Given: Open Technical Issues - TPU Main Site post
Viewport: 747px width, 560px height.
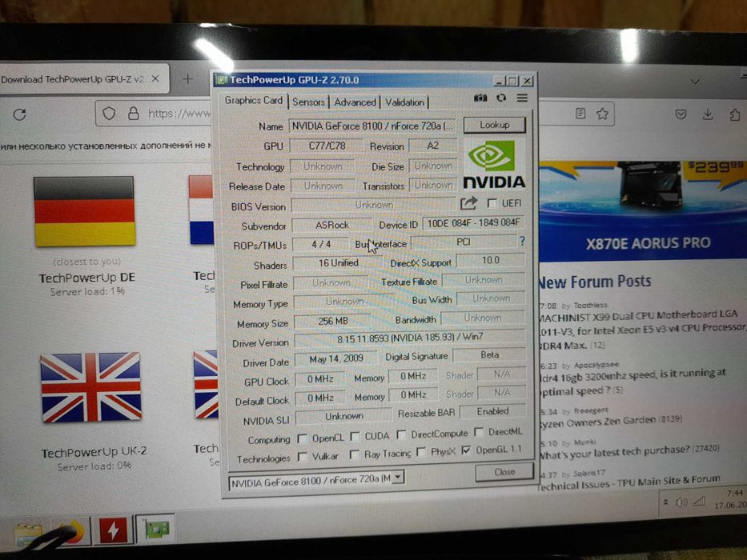Looking at the screenshot, I should (629, 482).
